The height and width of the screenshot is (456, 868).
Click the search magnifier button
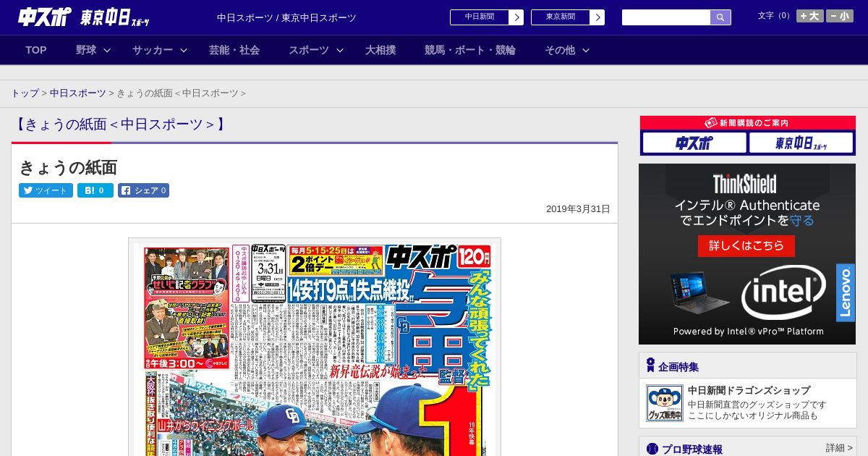click(720, 17)
